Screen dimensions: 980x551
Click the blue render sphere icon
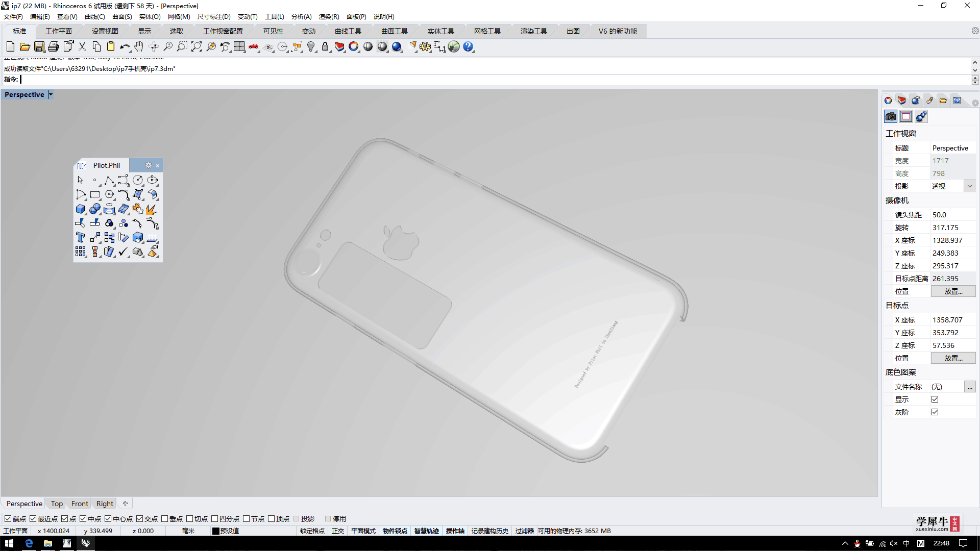click(x=397, y=47)
